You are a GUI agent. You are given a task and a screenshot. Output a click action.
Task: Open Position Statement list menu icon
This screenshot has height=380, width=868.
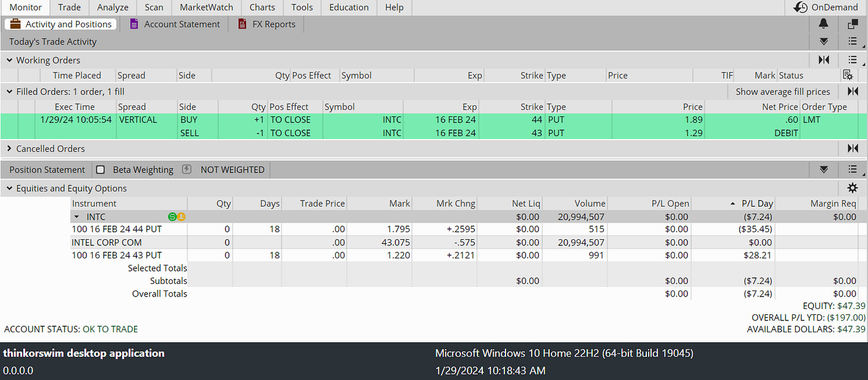coord(852,169)
